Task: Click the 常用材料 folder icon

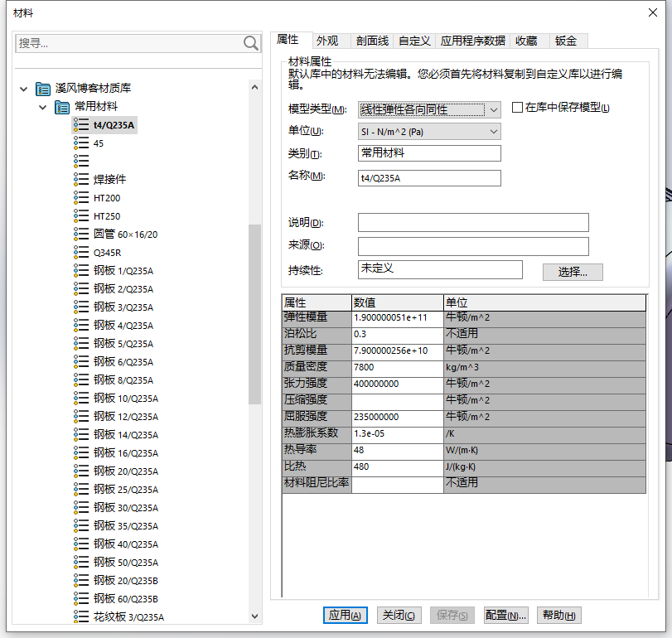Action: [x=62, y=108]
